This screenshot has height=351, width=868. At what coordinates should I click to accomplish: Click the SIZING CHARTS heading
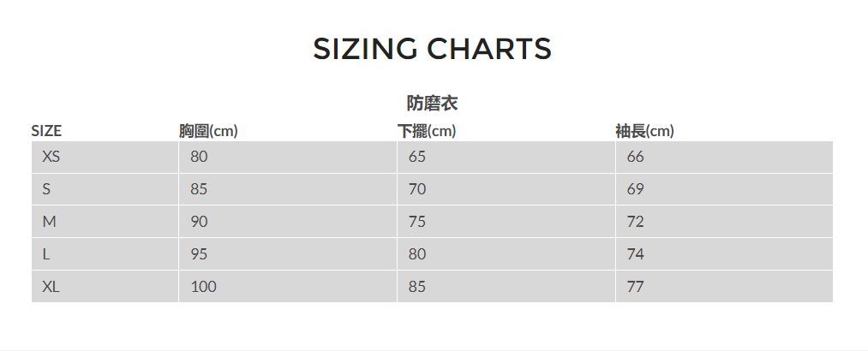tap(433, 49)
